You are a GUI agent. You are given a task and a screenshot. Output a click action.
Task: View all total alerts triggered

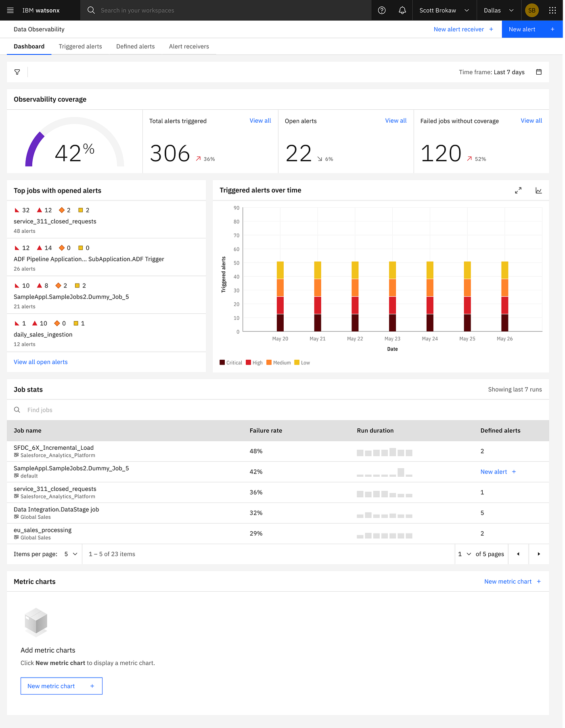pyautogui.click(x=260, y=121)
